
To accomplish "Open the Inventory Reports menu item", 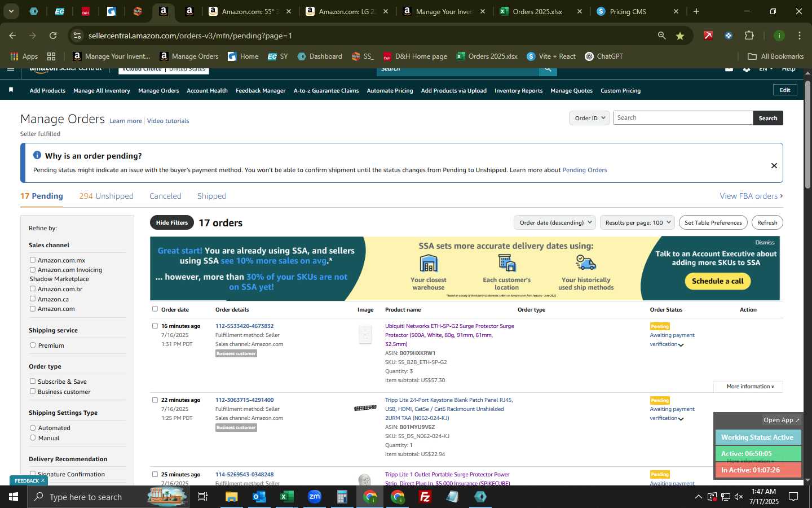I will coord(518,90).
